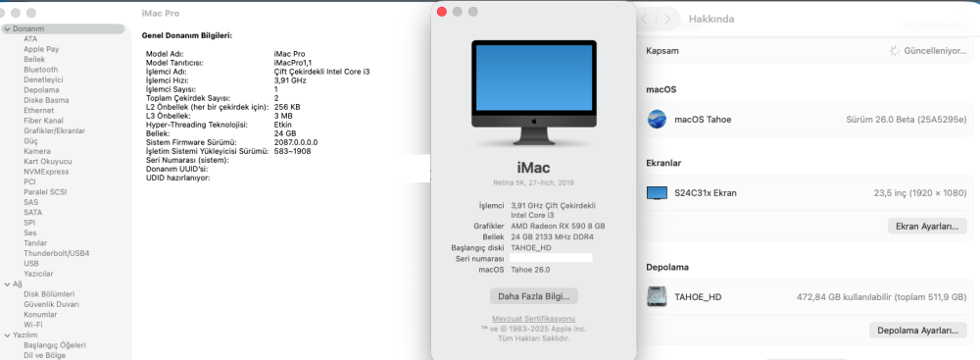
Task: Click the Güncelleniyor spinner next to Kapsam
Action: [895, 51]
